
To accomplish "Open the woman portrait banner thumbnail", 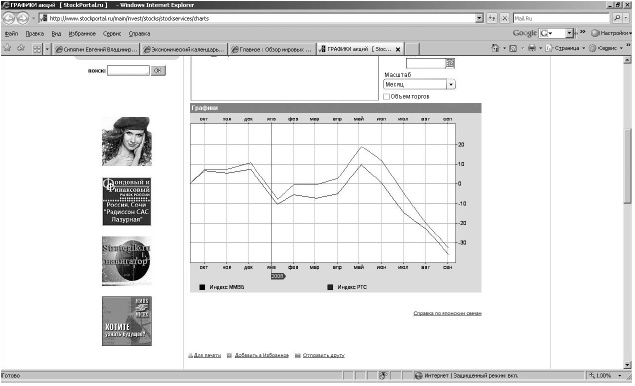I will coord(127,141).
